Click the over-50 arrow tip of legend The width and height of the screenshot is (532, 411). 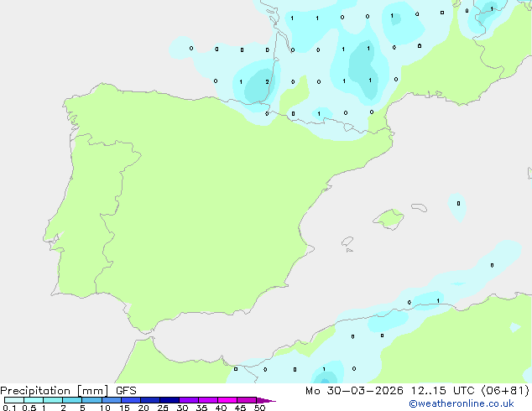pyautogui.click(x=266, y=400)
